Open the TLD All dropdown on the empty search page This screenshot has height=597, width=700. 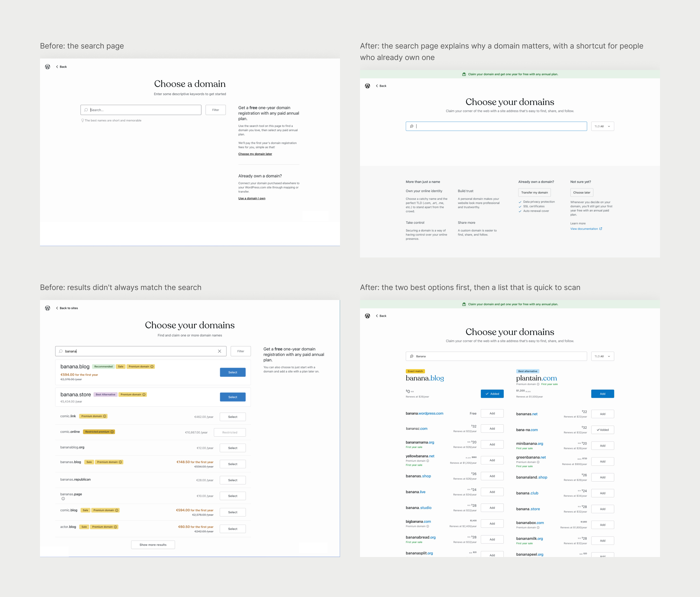click(x=603, y=126)
